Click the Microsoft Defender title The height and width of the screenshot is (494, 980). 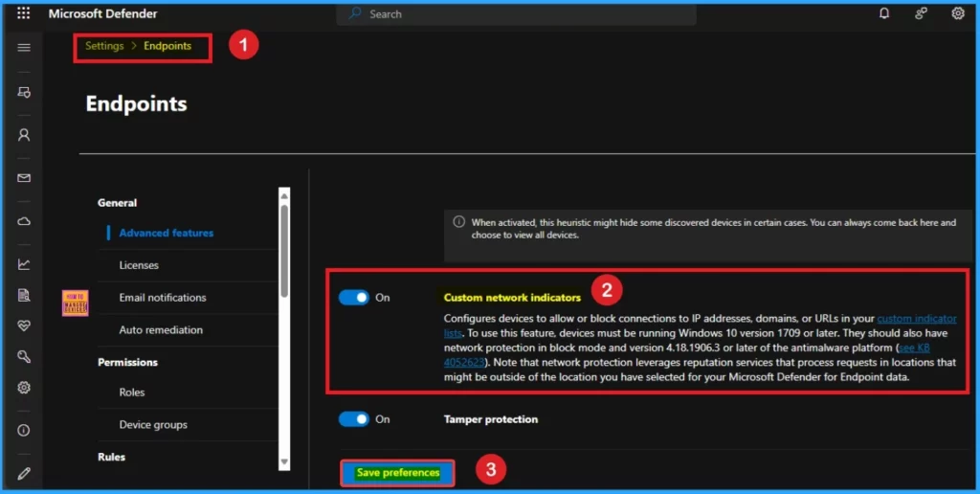coord(103,13)
